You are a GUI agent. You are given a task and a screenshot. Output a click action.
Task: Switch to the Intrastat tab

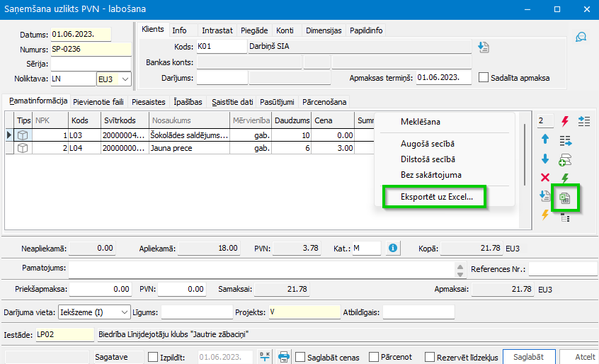[x=217, y=30]
